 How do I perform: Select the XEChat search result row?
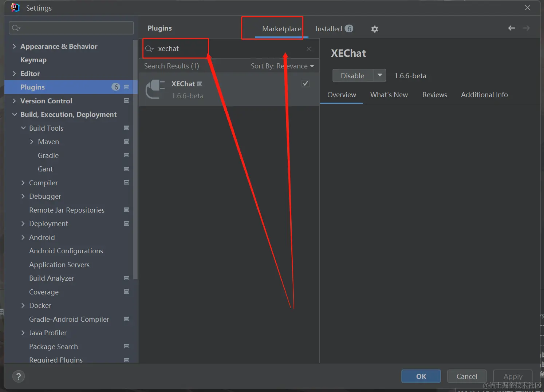[229, 90]
